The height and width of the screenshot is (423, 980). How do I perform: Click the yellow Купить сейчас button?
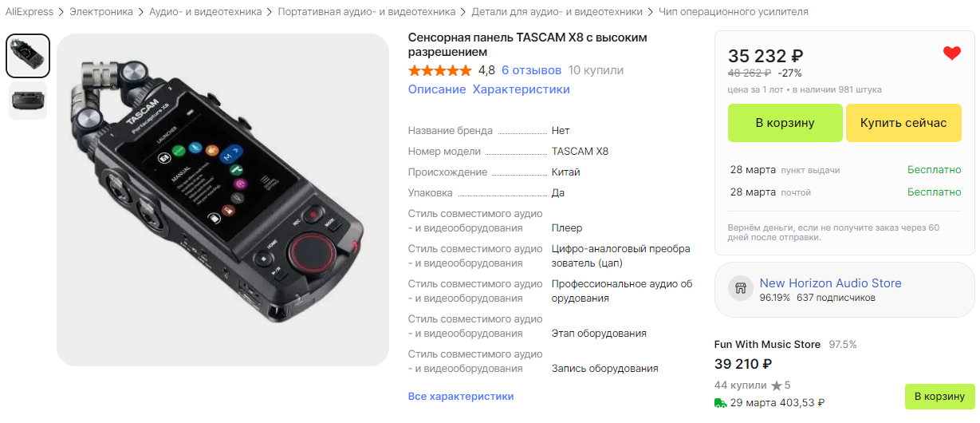click(x=903, y=123)
